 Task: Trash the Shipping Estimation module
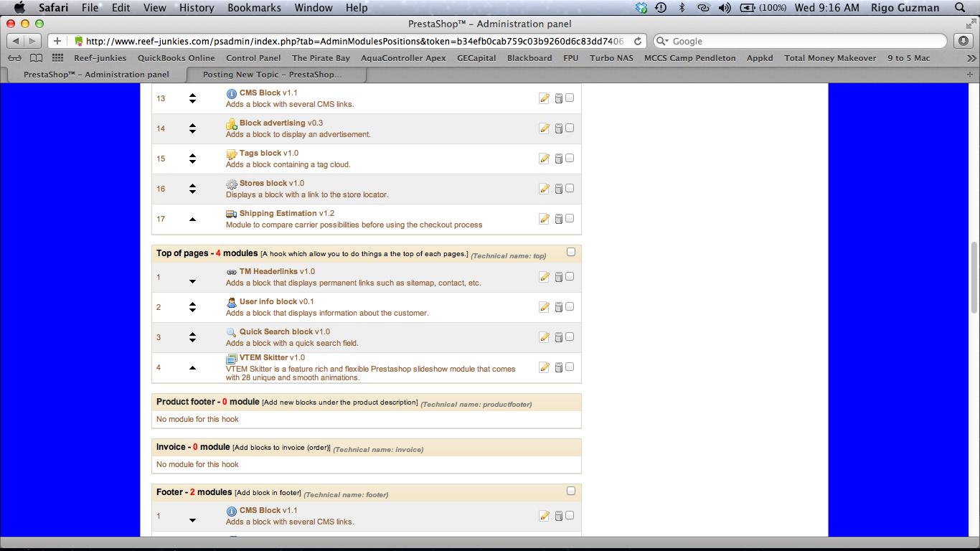[559, 219]
